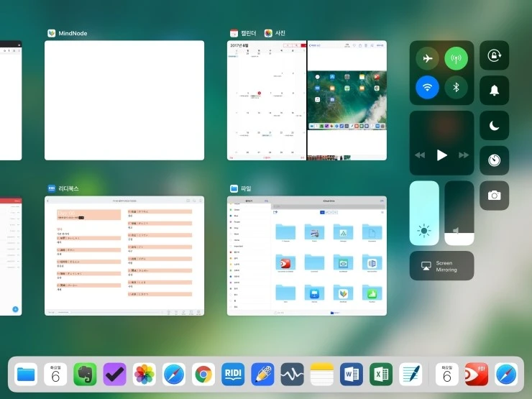Image resolution: width=532 pixels, height=399 pixels.
Task: Open the Camera from Control Center
Action: coord(494,196)
